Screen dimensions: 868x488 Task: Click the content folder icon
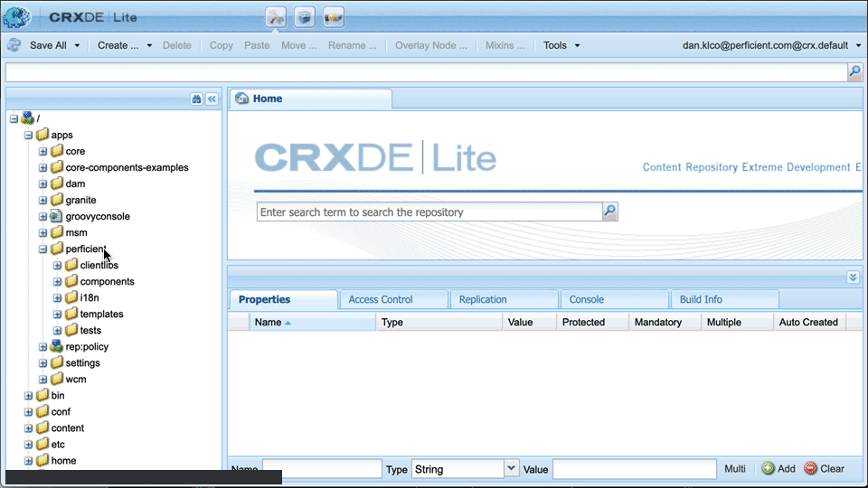click(42, 428)
